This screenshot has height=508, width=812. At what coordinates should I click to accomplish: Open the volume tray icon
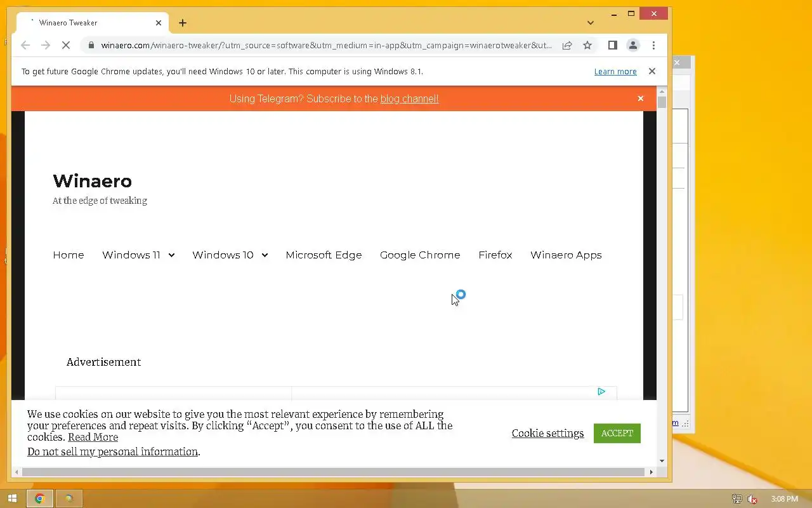coord(752,499)
